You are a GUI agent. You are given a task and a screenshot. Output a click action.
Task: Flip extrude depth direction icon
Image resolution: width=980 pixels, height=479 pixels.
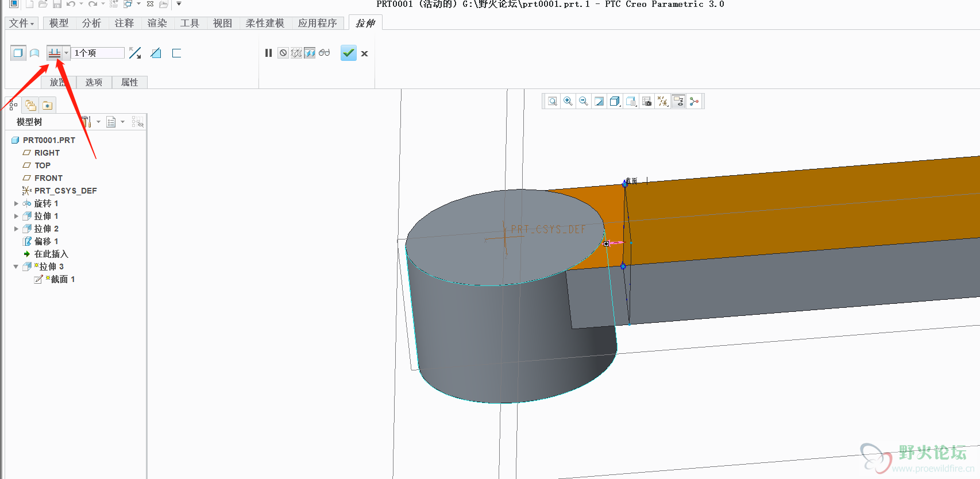point(135,53)
